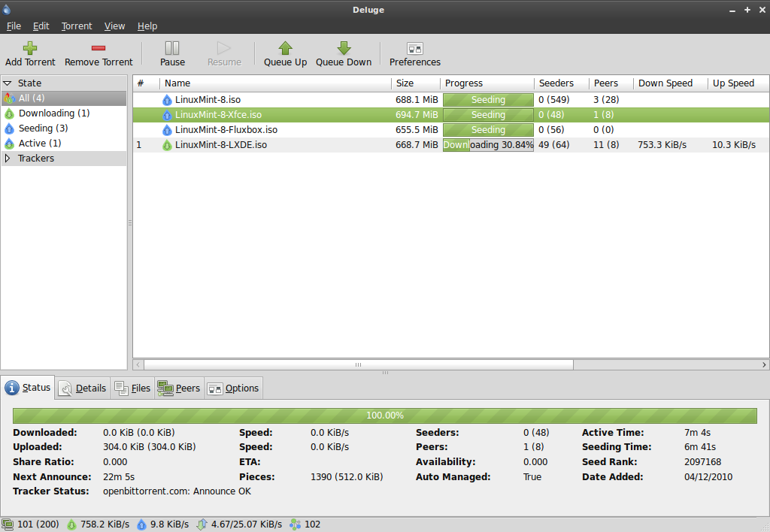Click the DHT nodes status bar icon
The height and width of the screenshot is (532, 770).
[295, 524]
